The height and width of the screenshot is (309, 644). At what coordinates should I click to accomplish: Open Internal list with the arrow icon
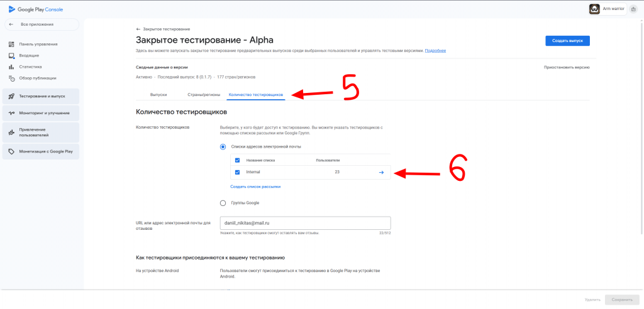(381, 172)
